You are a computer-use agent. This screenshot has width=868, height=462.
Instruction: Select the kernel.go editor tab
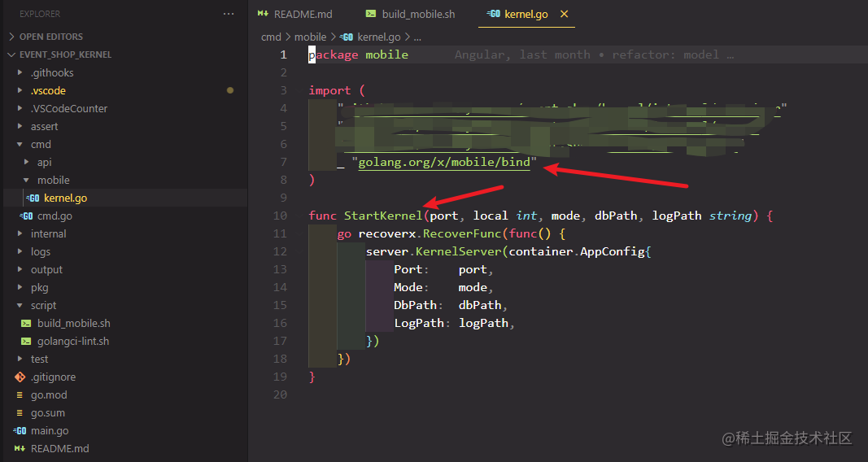pyautogui.click(x=526, y=14)
